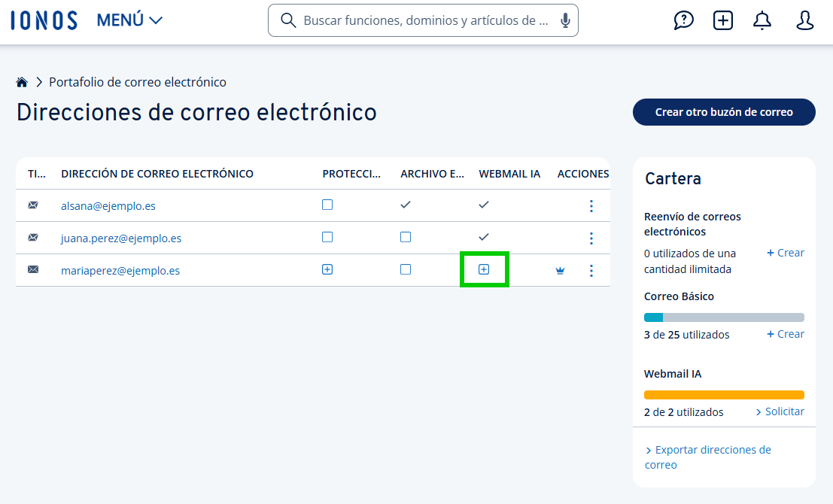Add protection plus icon for mariaperez@ejemplo.es
This screenshot has width=833, height=504.
tap(327, 269)
